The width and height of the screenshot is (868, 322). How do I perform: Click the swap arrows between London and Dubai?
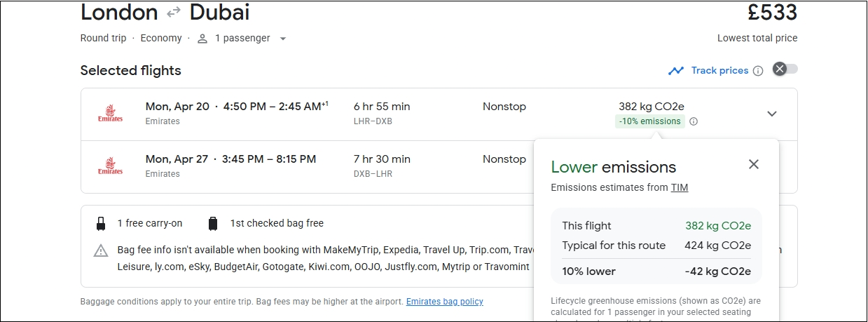174,13
